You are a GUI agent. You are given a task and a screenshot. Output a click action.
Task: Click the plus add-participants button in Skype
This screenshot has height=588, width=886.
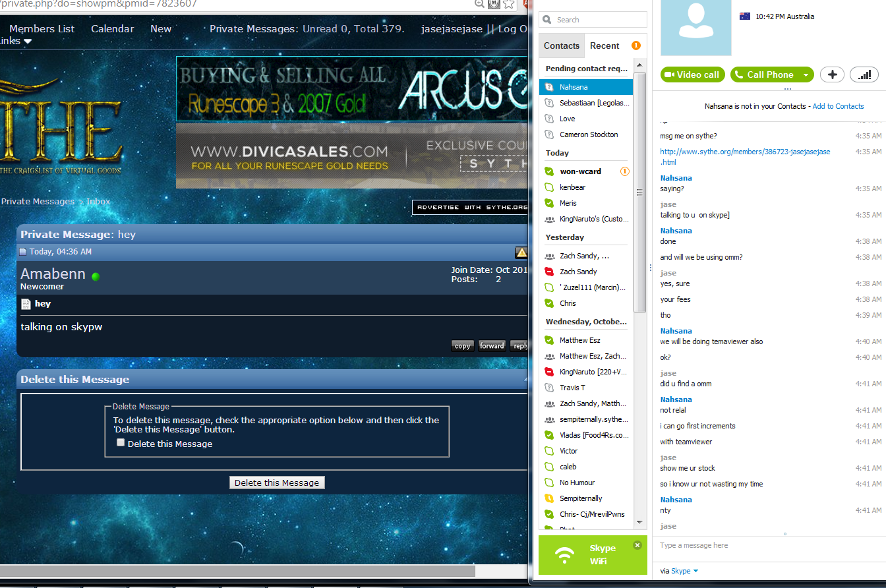pyautogui.click(x=832, y=74)
